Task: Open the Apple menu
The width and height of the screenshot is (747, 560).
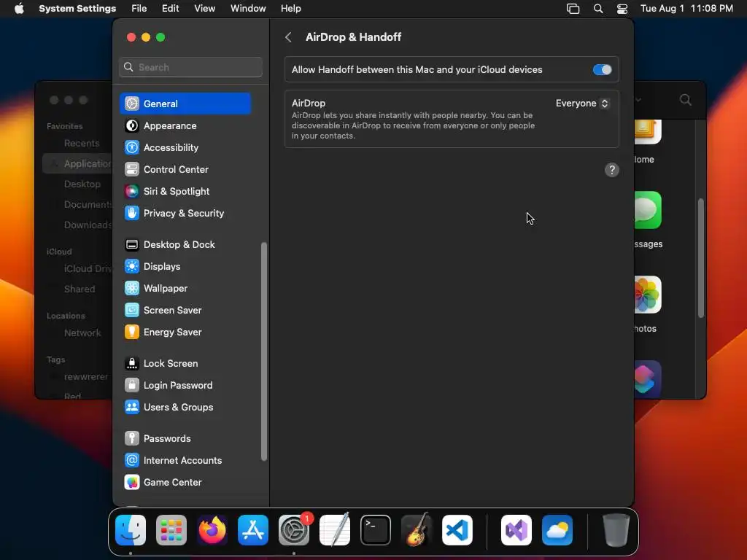Action: pos(19,9)
